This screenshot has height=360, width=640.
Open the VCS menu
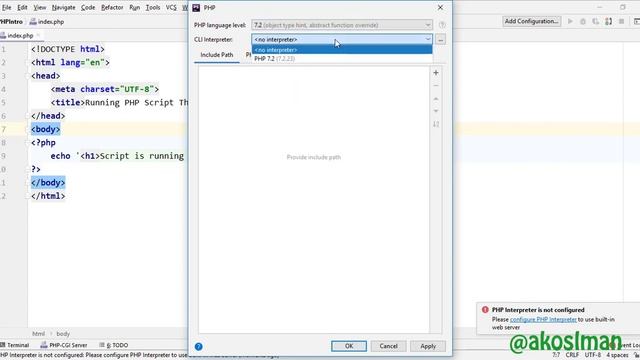(171, 7)
